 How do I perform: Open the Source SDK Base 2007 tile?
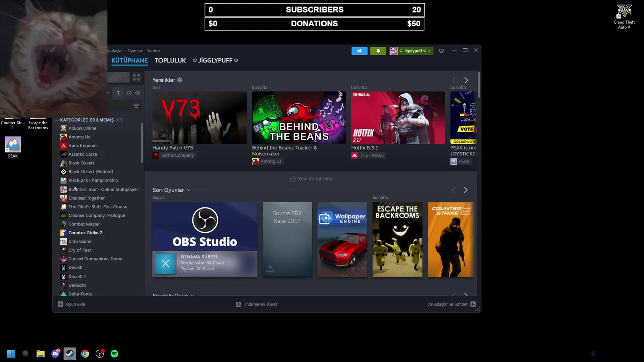coord(287,239)
